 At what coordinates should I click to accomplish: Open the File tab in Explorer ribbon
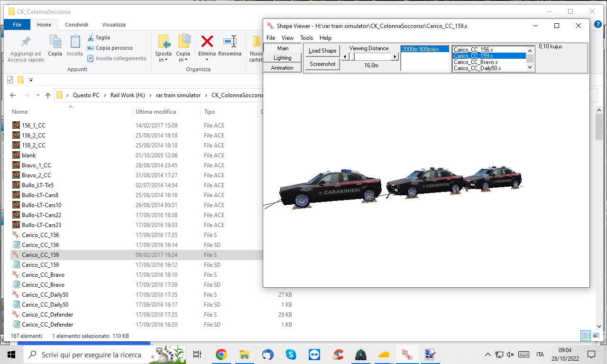point(17,25)
